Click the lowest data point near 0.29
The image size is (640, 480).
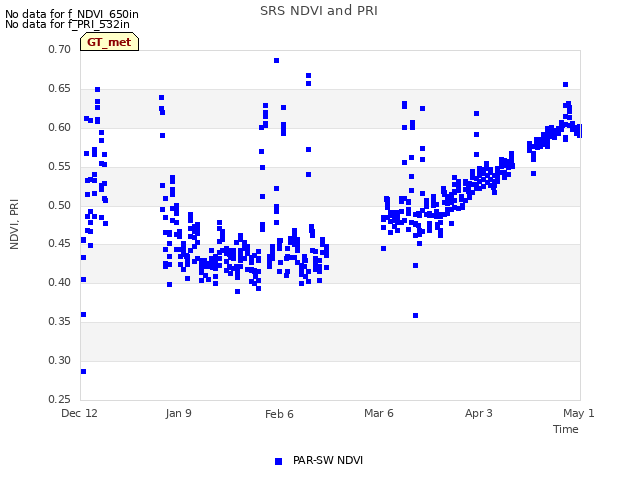click(x=83, y=371)
